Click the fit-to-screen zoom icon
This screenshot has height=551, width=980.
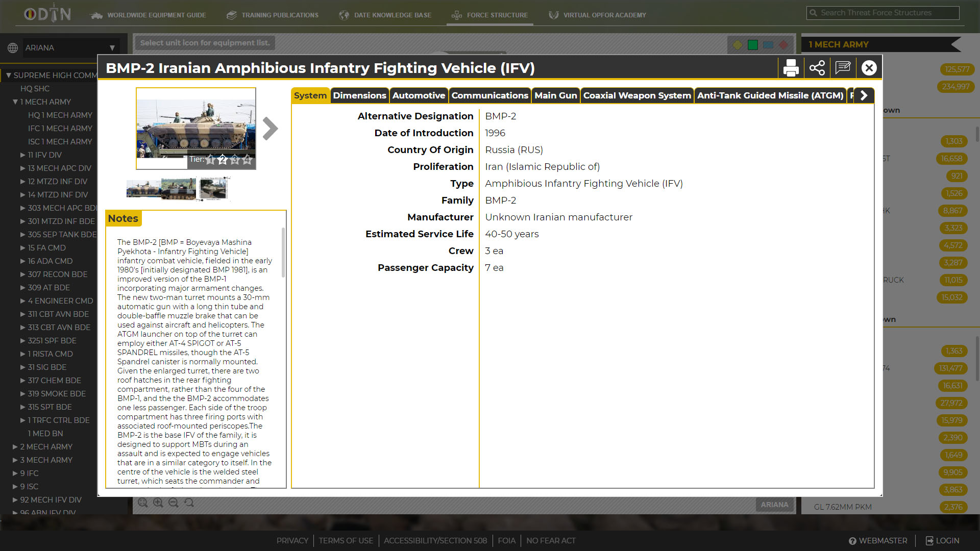pos(143,503)
